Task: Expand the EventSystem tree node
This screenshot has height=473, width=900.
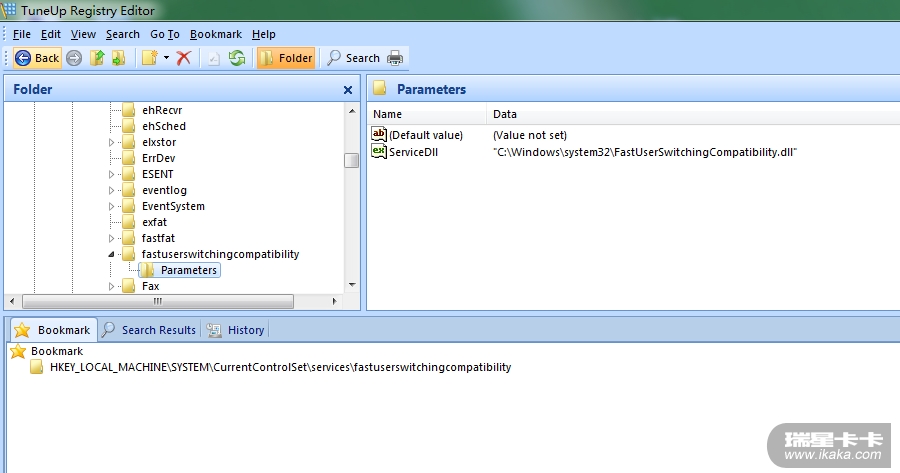Action: (111, 207)
